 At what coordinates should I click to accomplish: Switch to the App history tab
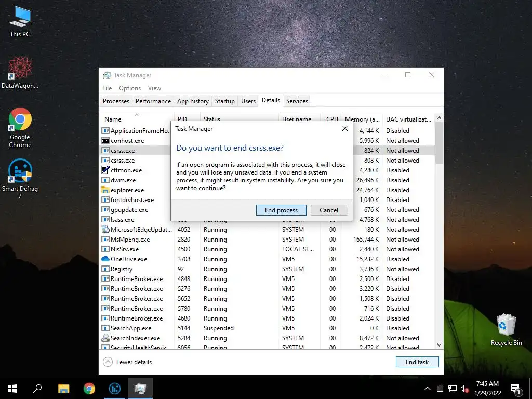[193, 101]
